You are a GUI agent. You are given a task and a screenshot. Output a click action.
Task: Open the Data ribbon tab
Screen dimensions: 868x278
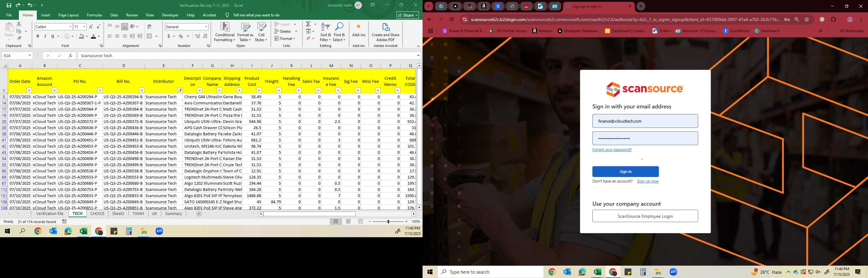(114, 15)
